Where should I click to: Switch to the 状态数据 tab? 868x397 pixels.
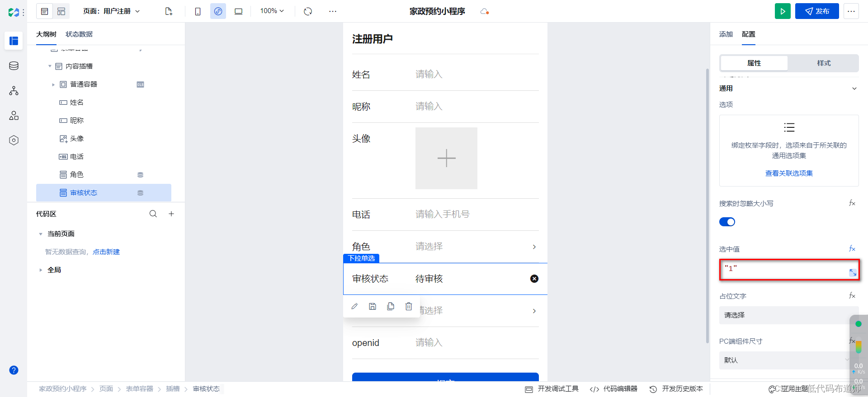79,34
